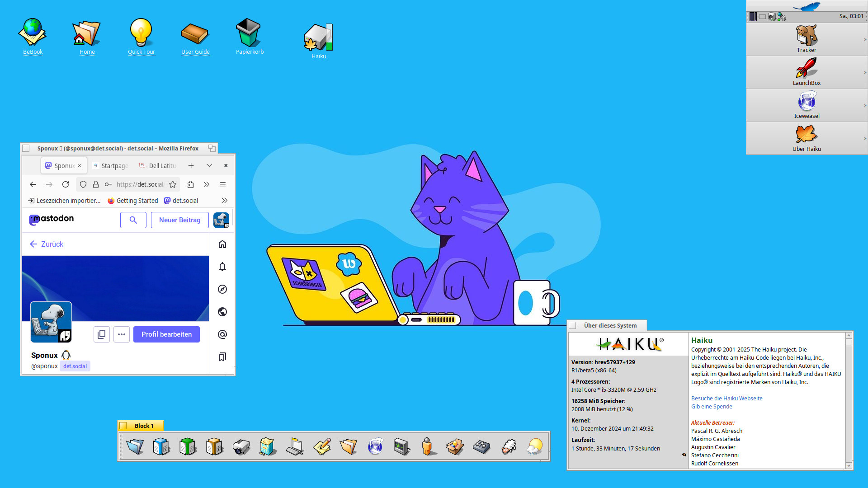Click Lesezeichen importieren bookmark item
Image resolution: width=868 pixels, height=488 pixels.
click(64, 201)
